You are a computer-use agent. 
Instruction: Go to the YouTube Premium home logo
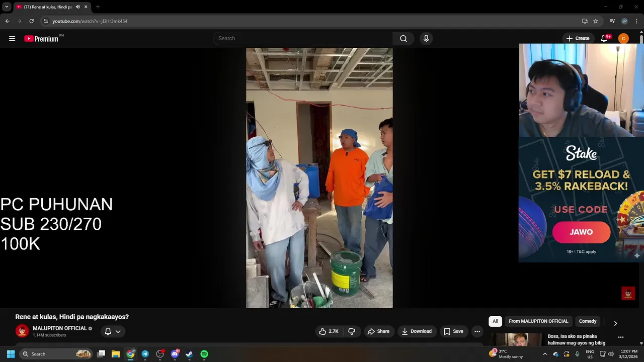coord(41,39)
